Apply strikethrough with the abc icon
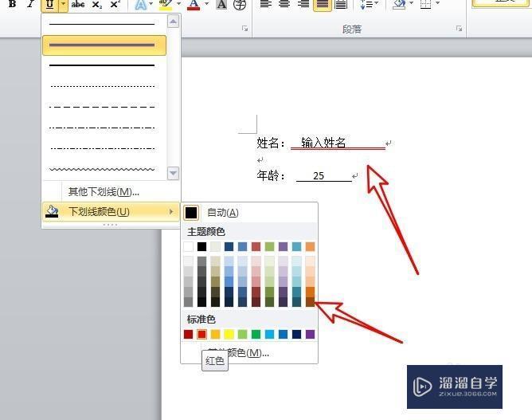The image size is (532, 420). point(78,5)
